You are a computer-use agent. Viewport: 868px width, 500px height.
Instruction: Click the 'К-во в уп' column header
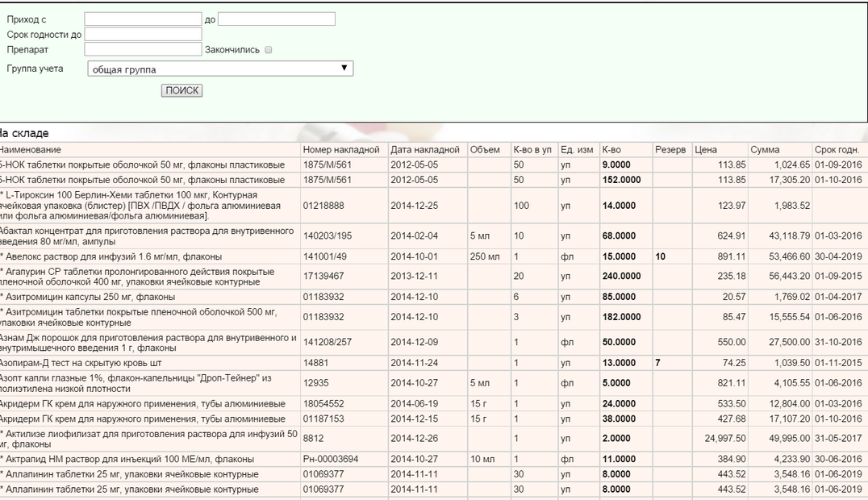click(x=532, y=149)
